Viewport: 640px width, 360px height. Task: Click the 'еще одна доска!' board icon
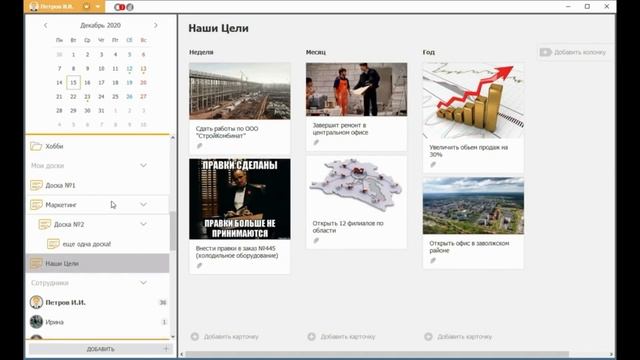(x=53, y=244)
